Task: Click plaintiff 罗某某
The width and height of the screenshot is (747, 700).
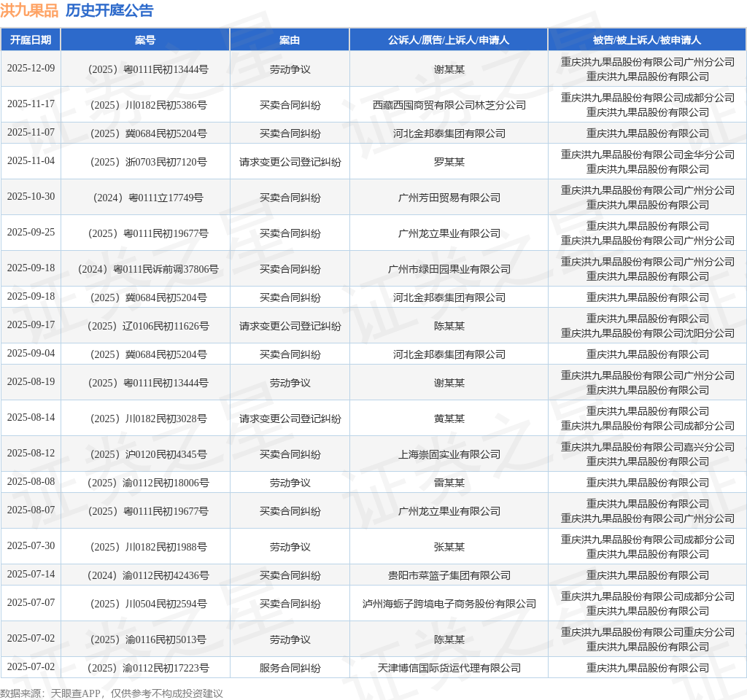Action: click(x=449, y=163)
